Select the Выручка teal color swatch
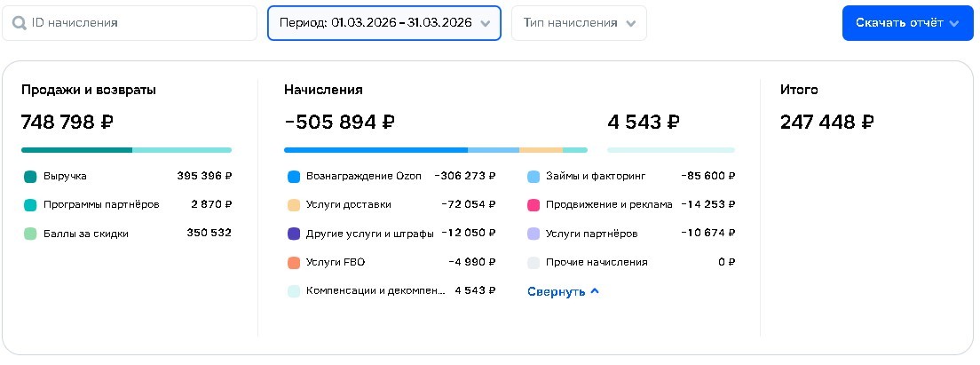The height and width of the screenshot is (365, 980). [x=30, y=177]
